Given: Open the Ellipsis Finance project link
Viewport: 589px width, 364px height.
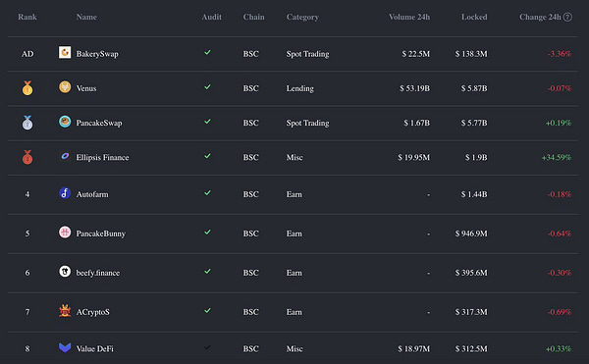Looking at the screenshot, I should pyautogui.click(x=102, y=158).
